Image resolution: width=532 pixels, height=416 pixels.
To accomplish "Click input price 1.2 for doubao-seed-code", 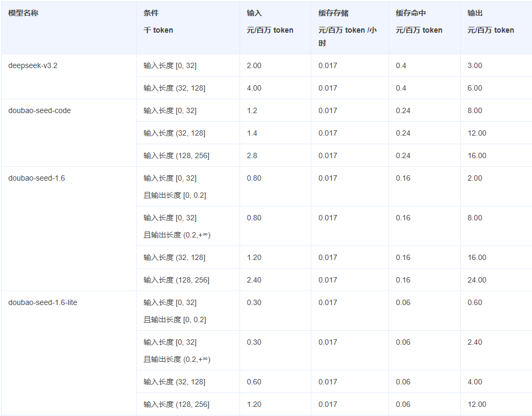I will tap(252, 111).
